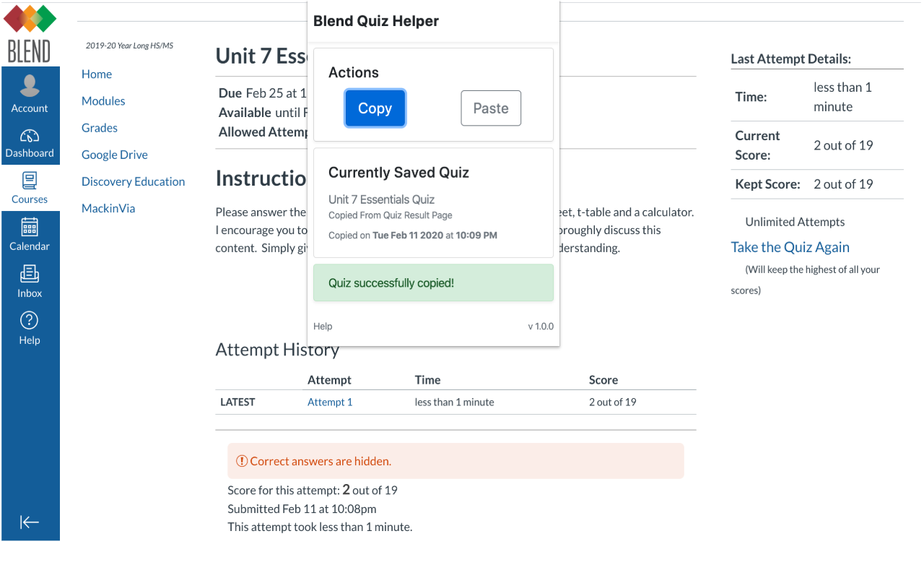This screenshot has height=578, width=924.
Task: Copy the quiz with Blend Quiz Helper
Action: pos(375,108)
